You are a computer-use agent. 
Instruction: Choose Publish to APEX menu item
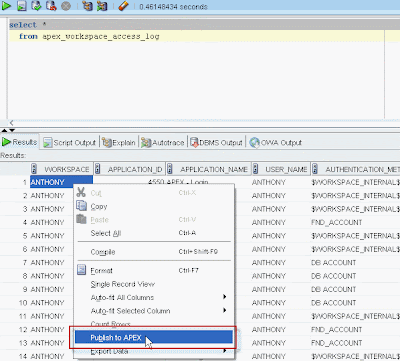(x=154, y=337)
